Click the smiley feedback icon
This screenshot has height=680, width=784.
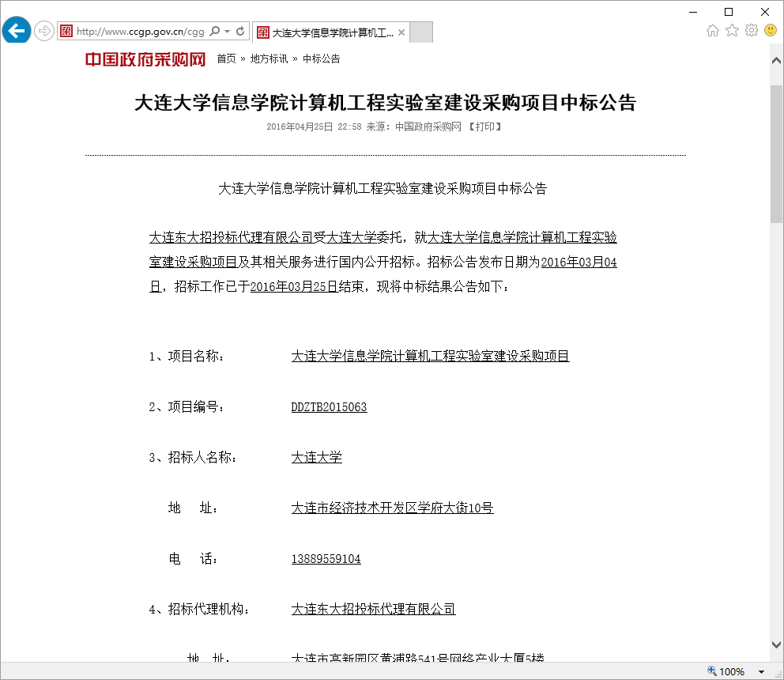point(771,31)
